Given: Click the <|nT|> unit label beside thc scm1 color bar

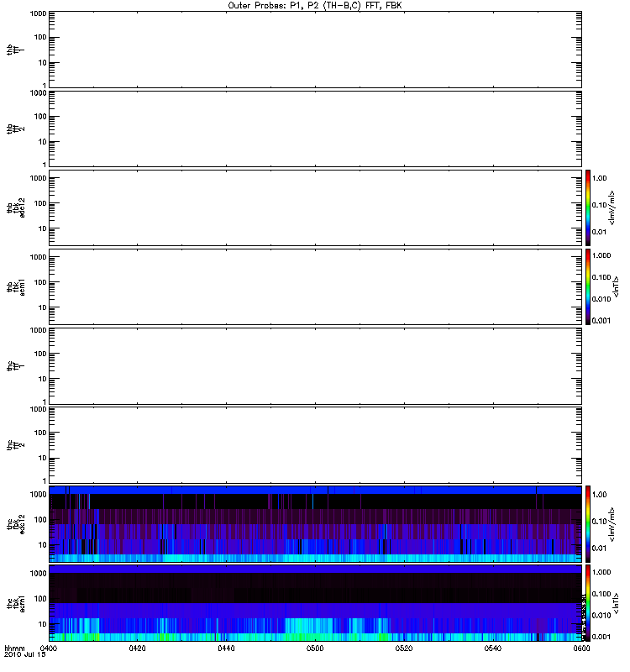Looking at the screenshot, I should point(616,603).
